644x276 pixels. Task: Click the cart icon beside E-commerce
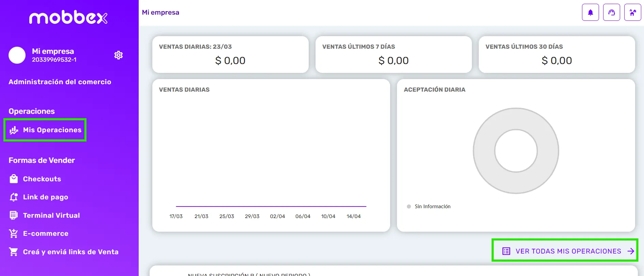[14, 233]
